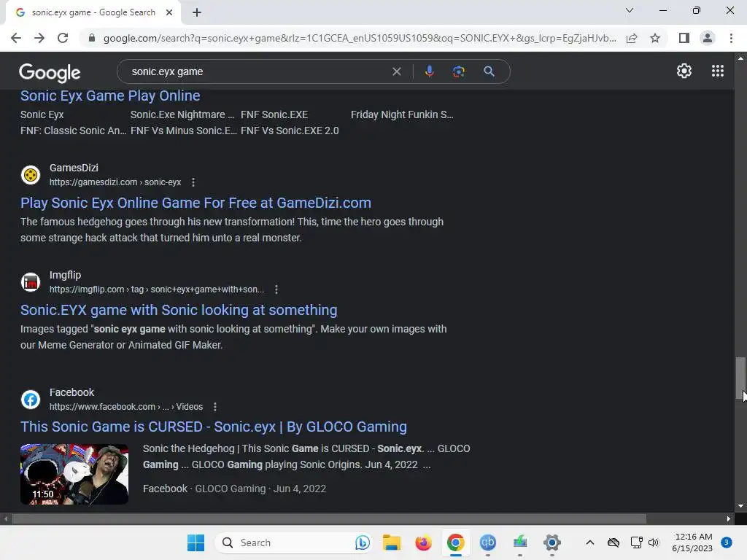Open Sonic Eyx Game Play Online result
Image resolution: width=747 pixels, height=560 pixels.
110,96
